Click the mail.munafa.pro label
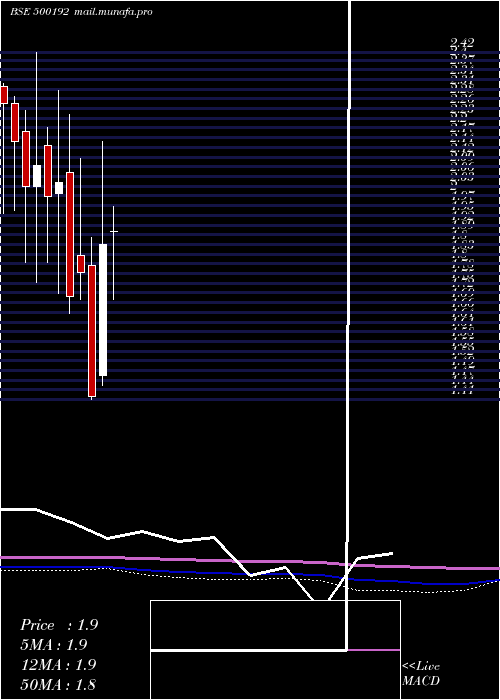The height and width of the screenshot is (700, 500). (x=112, y=12)
